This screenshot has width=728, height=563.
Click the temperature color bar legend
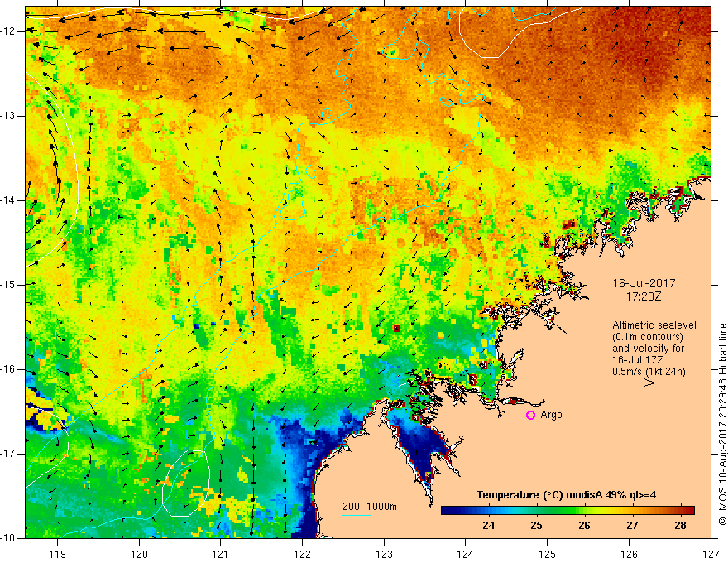(x=568, y=511)
